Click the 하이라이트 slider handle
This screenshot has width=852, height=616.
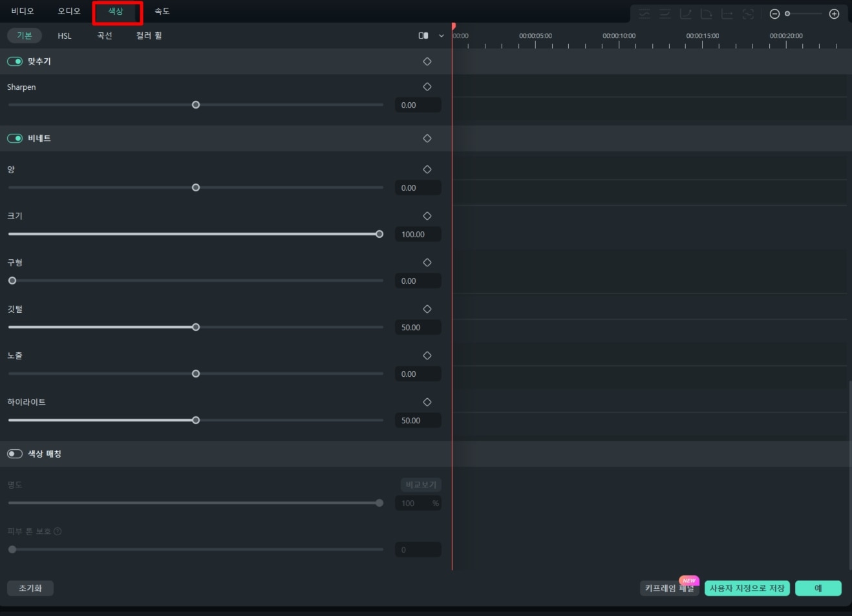[196, 420]
